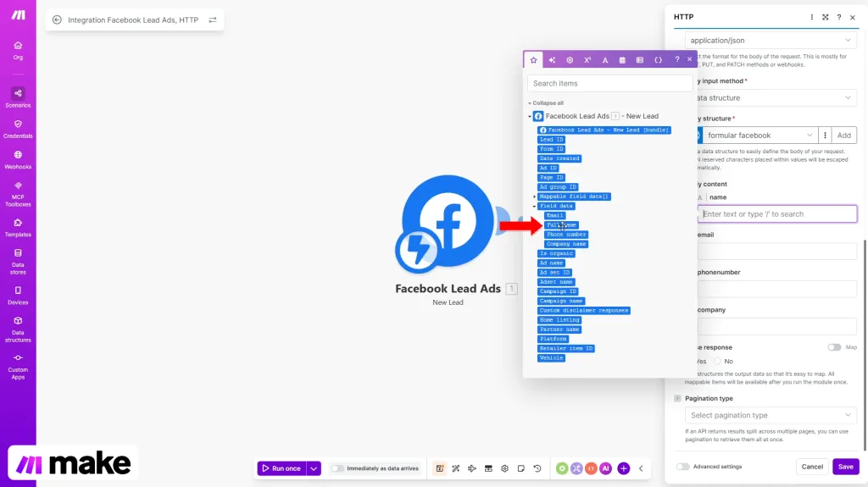The width and height of the screenshot is (868, 487).
Task: Collapse the Field data group
Action: coord(535,206)
